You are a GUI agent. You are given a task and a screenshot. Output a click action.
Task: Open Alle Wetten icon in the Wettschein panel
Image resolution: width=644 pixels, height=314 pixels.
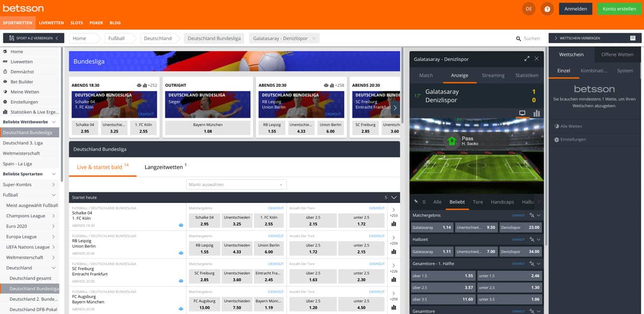pyautogui.click(x=557, y=126)
